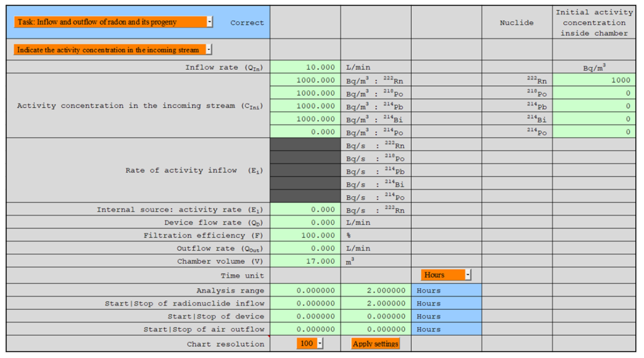
Task: Edit the Filtration efficiency value cell
Action: (305, 235)
